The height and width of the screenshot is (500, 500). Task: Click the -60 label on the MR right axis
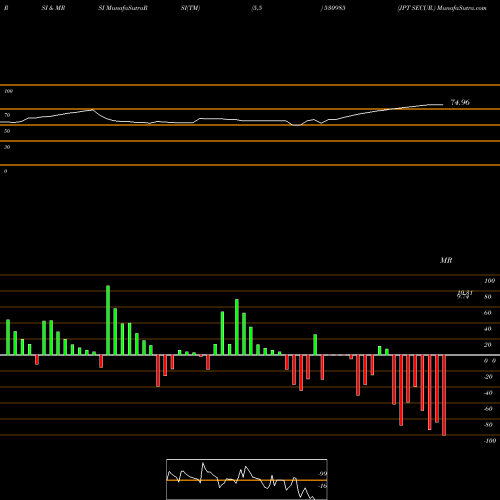click(488, 409)
